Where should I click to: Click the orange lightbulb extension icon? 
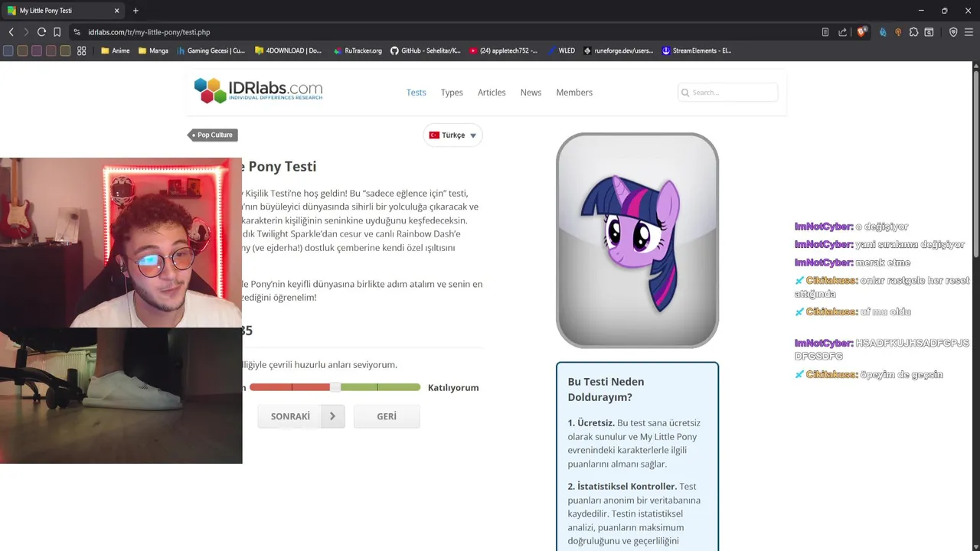pos(898,32)
